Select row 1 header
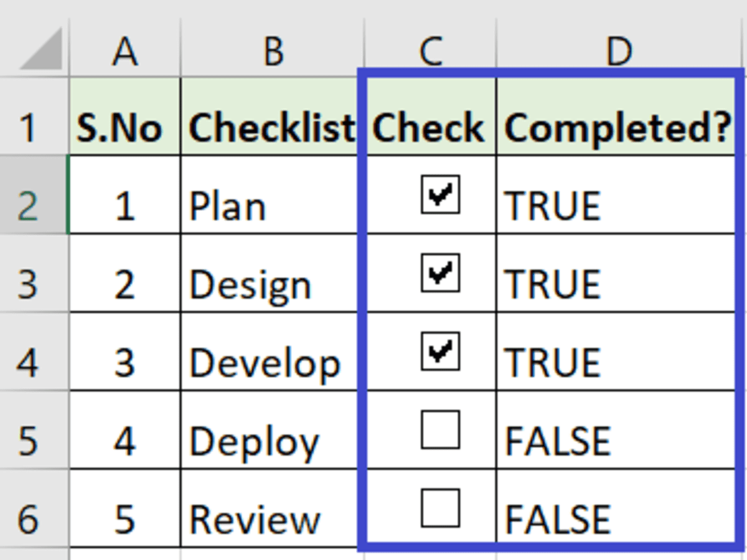 (28, 128)
